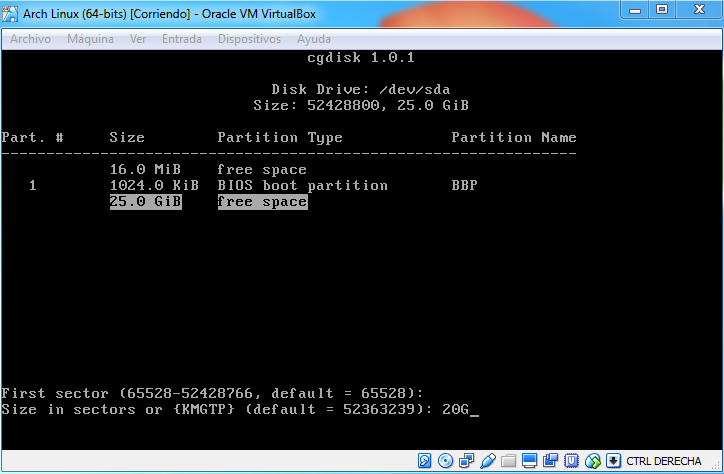
Task: Open the video capture status icon
Action: click(x=551, y=461)
